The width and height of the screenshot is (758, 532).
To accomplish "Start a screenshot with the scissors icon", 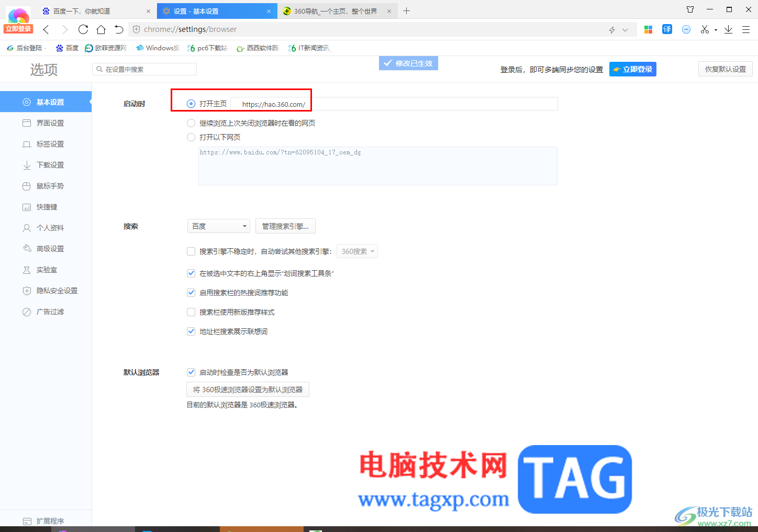I will (705, 29).
